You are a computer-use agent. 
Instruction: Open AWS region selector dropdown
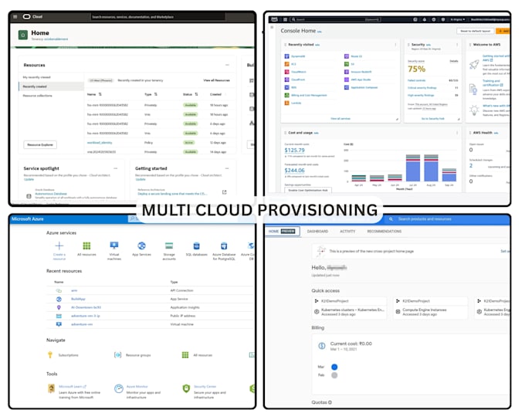[x=457, y=19]
